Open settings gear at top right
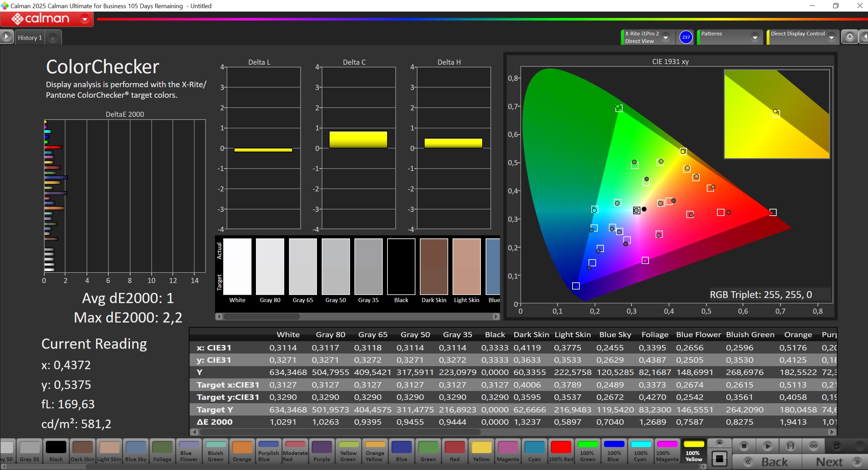Image resolution: width=868 pixels, height=470 pixels. coord(850,37)
